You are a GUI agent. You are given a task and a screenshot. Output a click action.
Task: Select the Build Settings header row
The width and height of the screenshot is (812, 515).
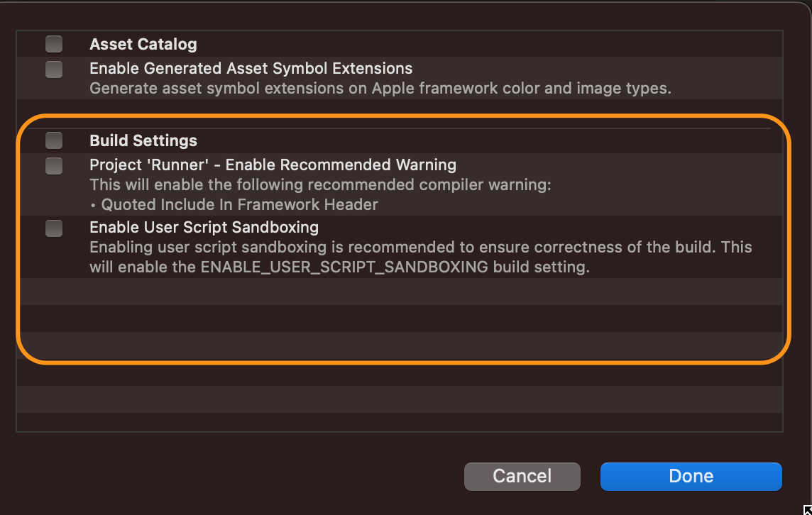(284, 140)
